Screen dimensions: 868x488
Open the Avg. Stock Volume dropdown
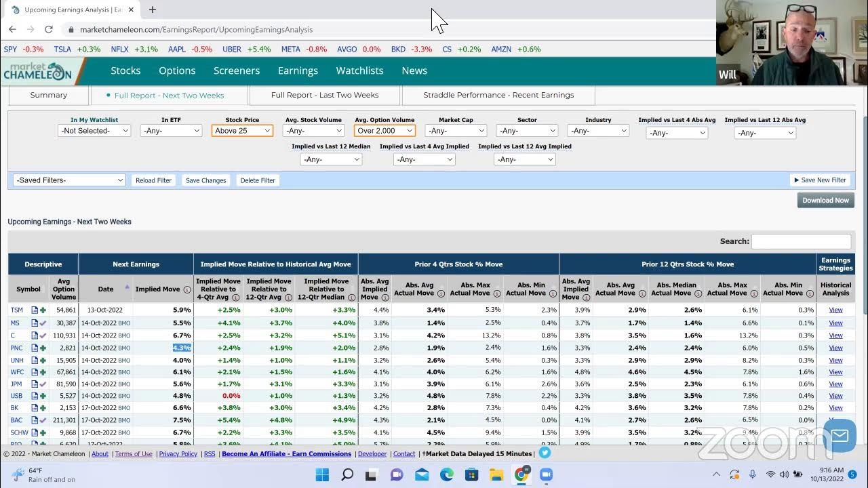coord(313,131)
